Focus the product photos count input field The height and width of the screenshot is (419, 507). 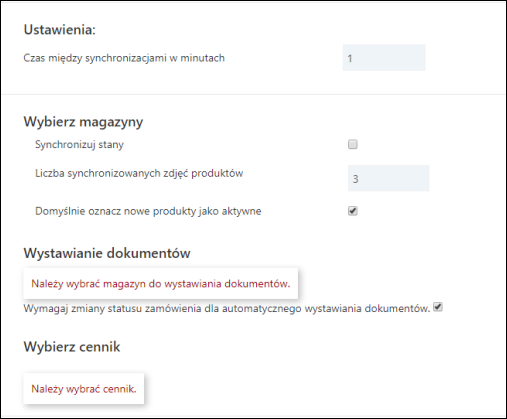click(x=389, y=178)
